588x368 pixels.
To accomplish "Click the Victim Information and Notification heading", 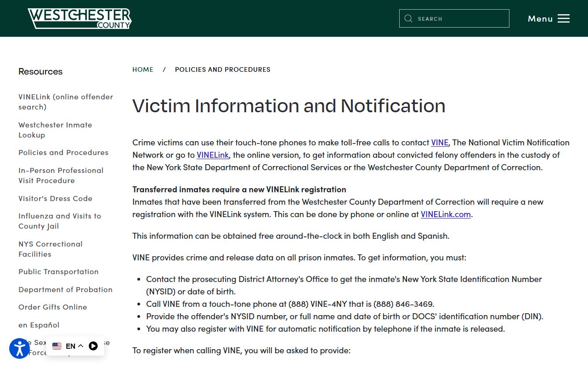I will tap(289, 106).
